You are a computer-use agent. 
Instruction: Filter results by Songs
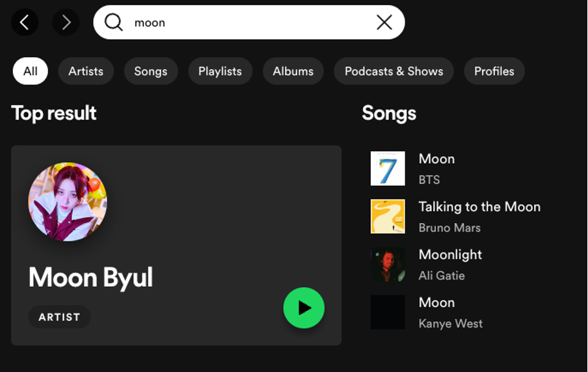coord(151,71)
